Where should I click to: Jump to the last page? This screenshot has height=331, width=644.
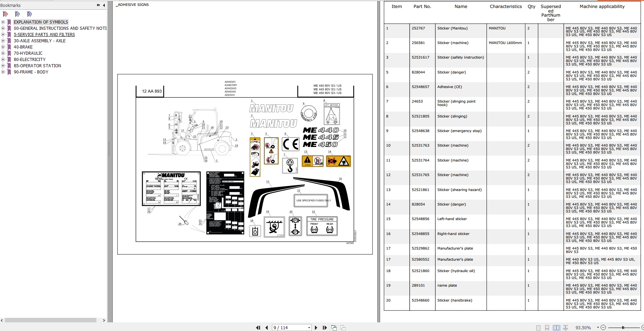tap(325, 328)
